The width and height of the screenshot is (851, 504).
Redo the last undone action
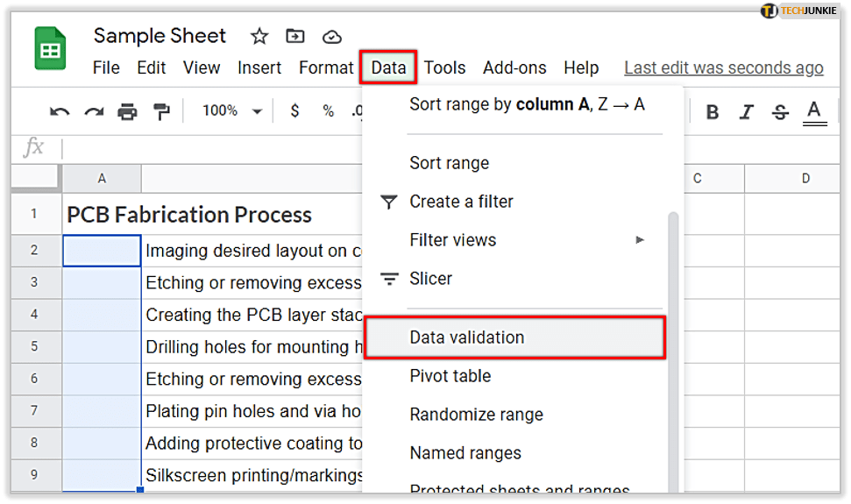94,111
